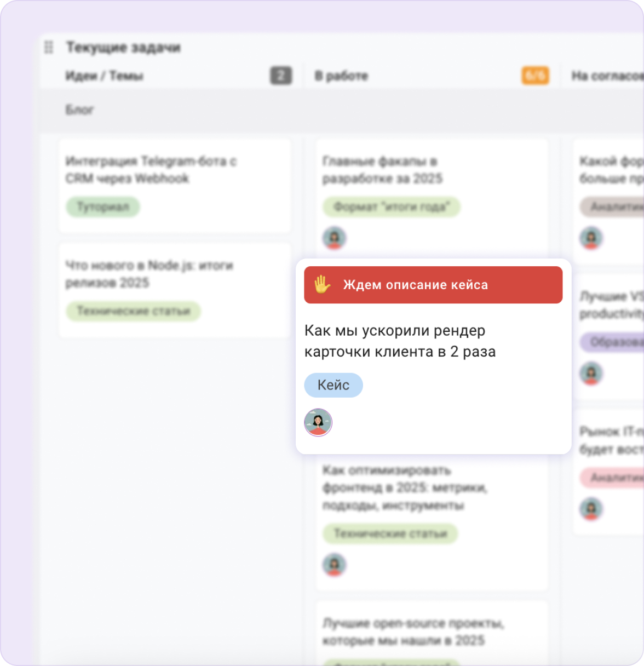
Task: Click the raised hand icon in red banner
Action: click(x=322, y=284)
